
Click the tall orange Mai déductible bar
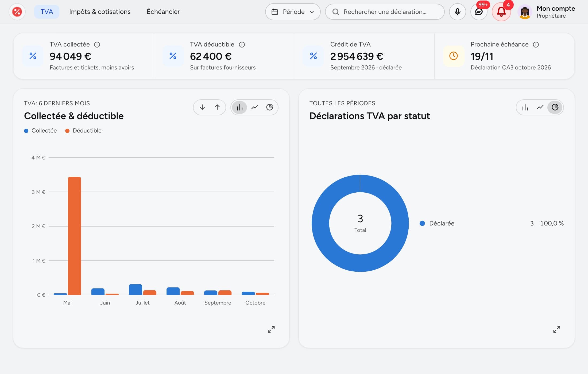coord(75,236)
